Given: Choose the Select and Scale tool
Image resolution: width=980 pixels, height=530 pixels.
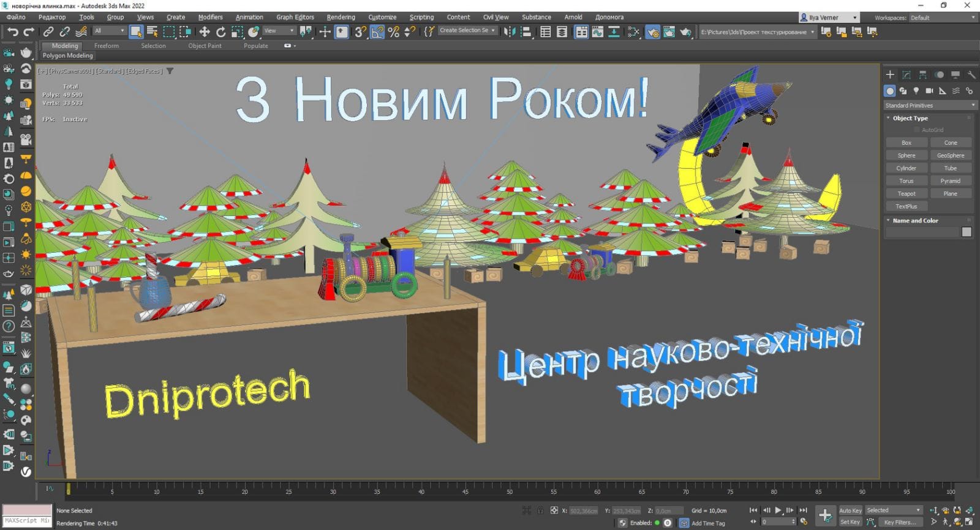Looking at the screenshot, I should (237, 32).
